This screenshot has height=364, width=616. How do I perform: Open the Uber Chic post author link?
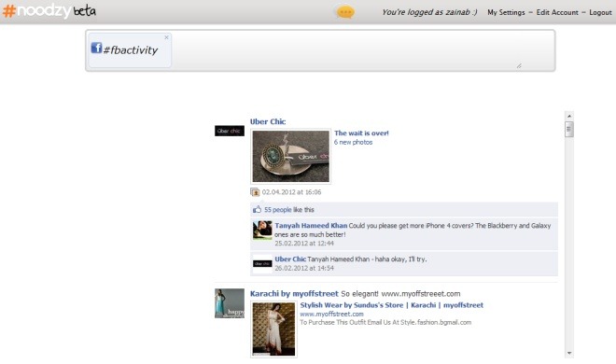coord(268,121)
